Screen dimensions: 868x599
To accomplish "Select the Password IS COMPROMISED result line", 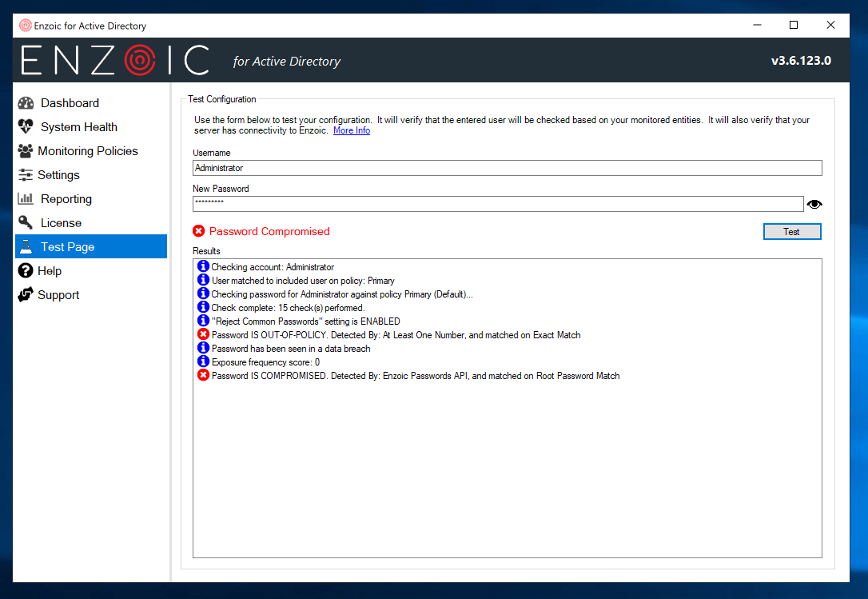I will tap(415, 376).
